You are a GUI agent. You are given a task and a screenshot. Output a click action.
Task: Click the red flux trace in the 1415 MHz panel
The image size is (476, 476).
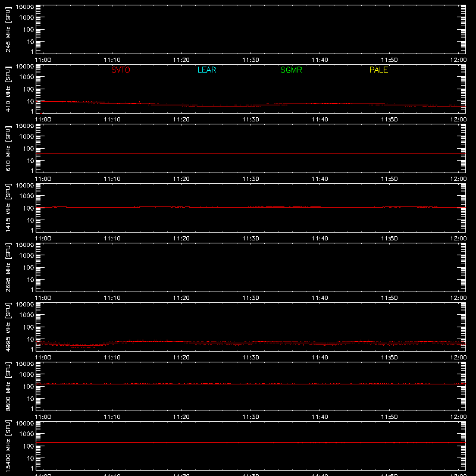pyautogui.click(x=250, y=207)
